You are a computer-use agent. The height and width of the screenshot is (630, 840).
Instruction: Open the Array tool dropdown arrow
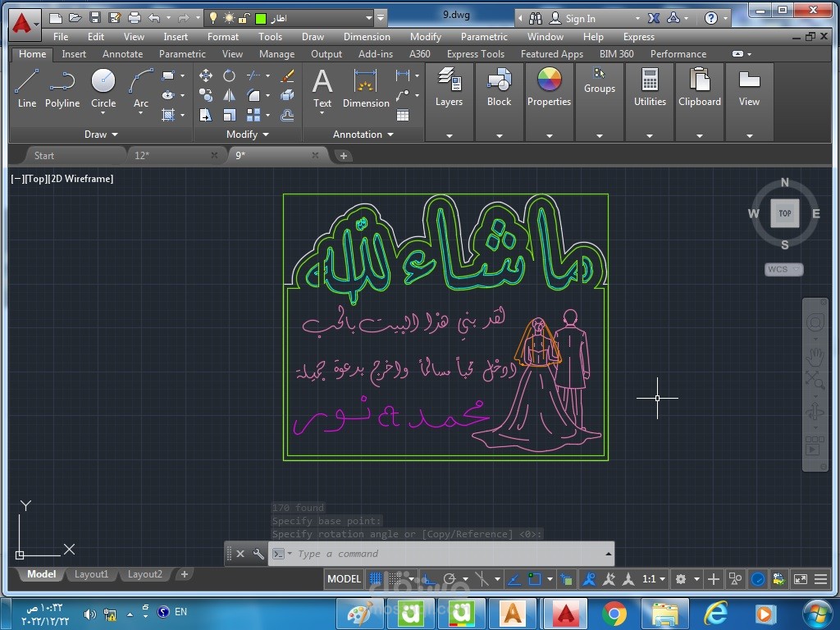pos(268,115)
